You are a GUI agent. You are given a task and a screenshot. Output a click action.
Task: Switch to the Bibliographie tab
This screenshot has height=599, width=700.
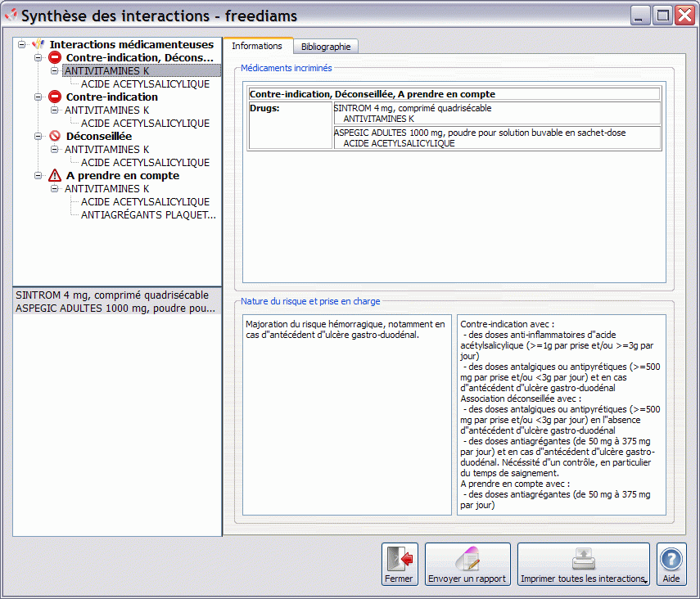pyautogui.click(x=326, y=47)
